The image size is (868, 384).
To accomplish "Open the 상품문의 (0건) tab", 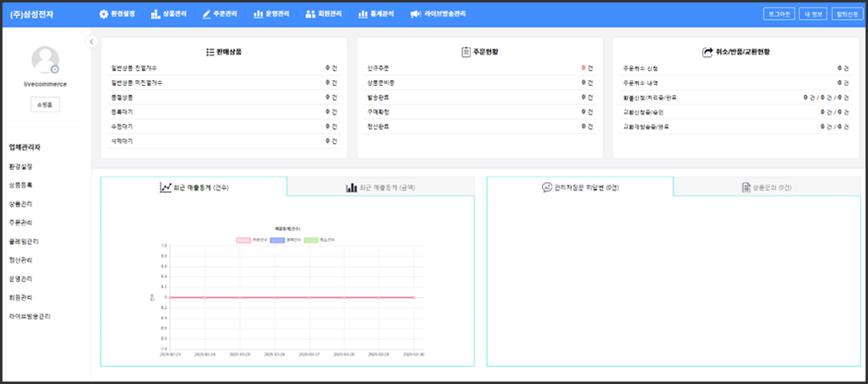I will tap(766, 187).
